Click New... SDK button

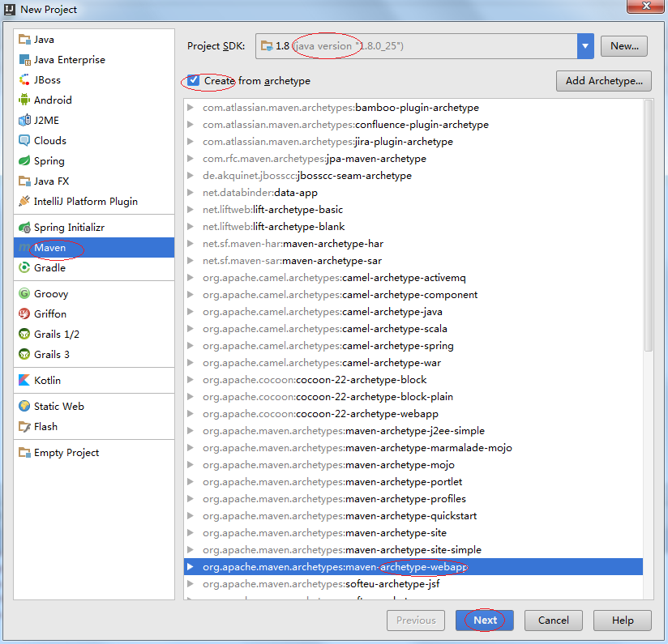[x=624, y=46]
